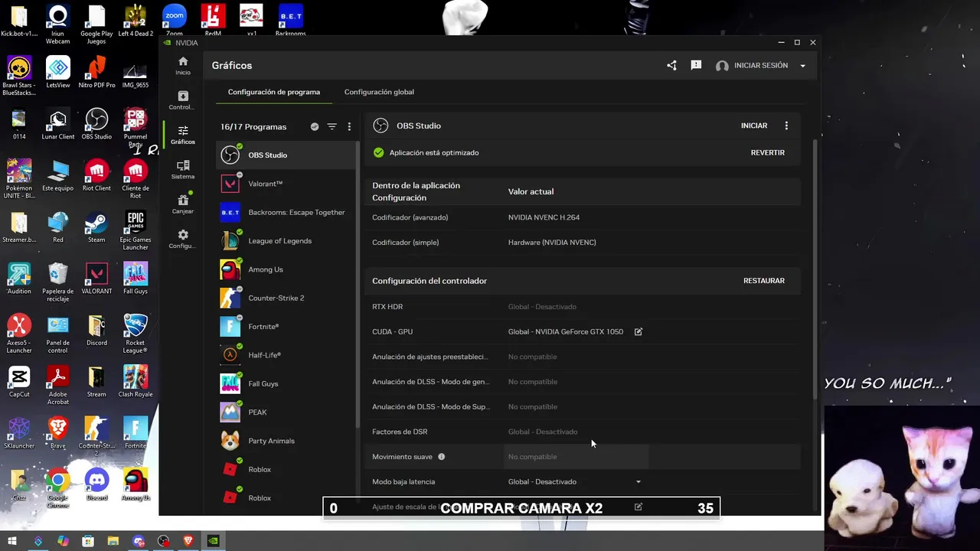The width and height of the screenshot is (980, 551).
Task: Open Windows Start menu
Action: (x=11, y=541)
